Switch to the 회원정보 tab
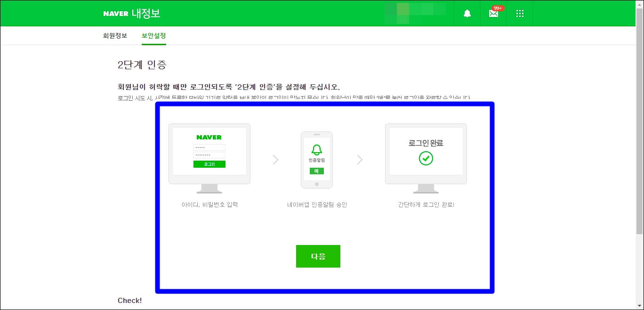This screenshot has height=310, width=644. point(115,36)
